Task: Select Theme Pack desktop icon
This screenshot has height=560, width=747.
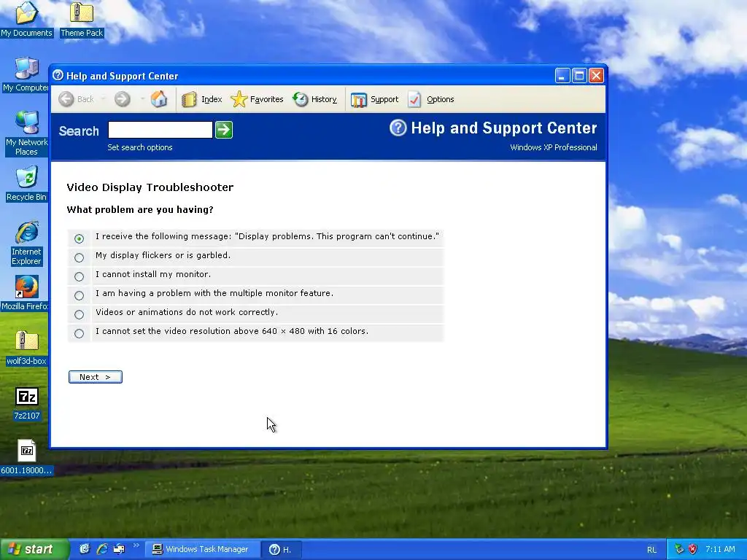Action: tap(82, 19)
